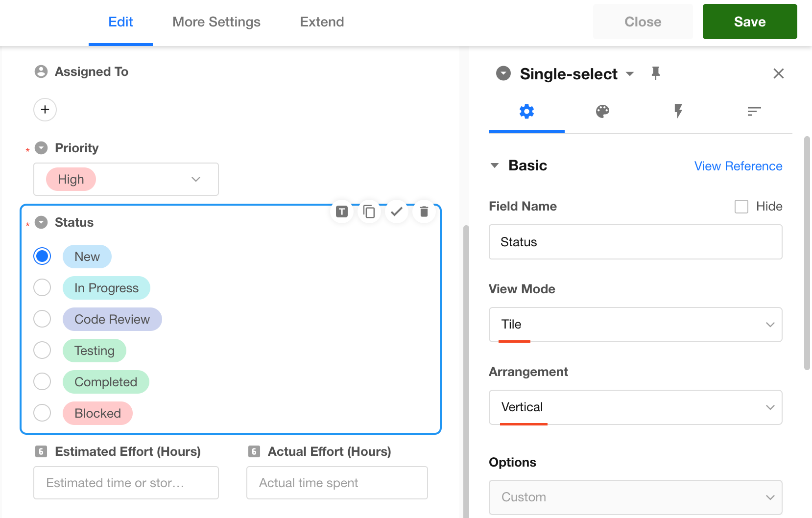Click the Field Name text input
Screen dimensions: 812x518
[x=635, y=242]
